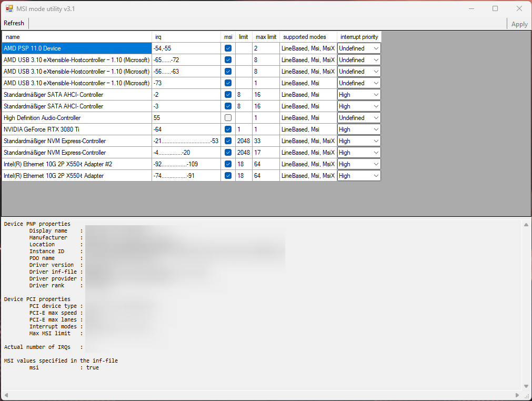Click the Apply button
532x401 pixels.
(519, 24)
